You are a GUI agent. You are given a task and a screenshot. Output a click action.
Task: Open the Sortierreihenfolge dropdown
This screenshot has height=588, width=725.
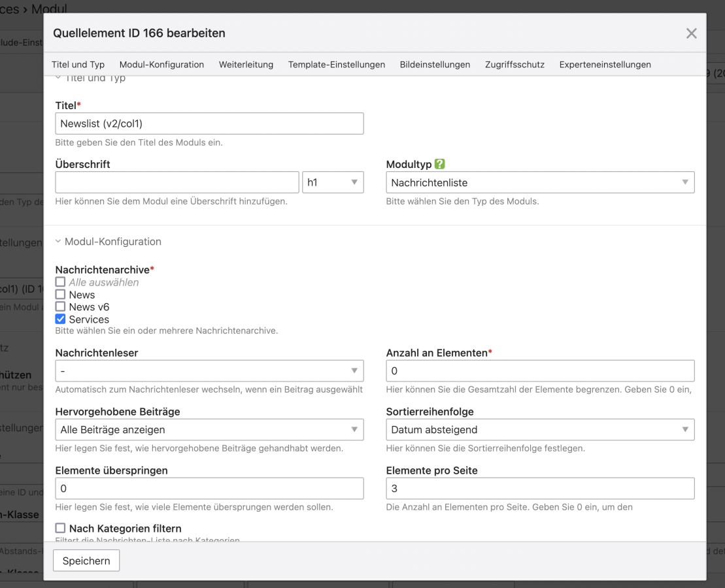click(540, 429)
